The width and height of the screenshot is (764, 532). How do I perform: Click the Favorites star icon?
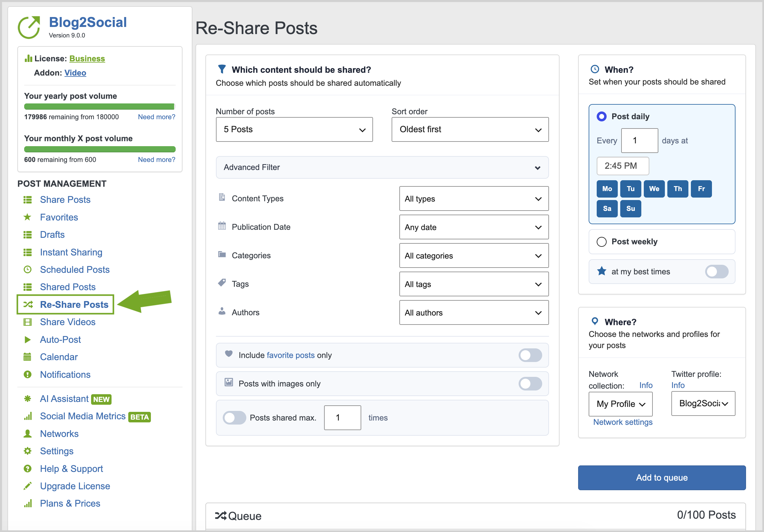click(28, 217)
